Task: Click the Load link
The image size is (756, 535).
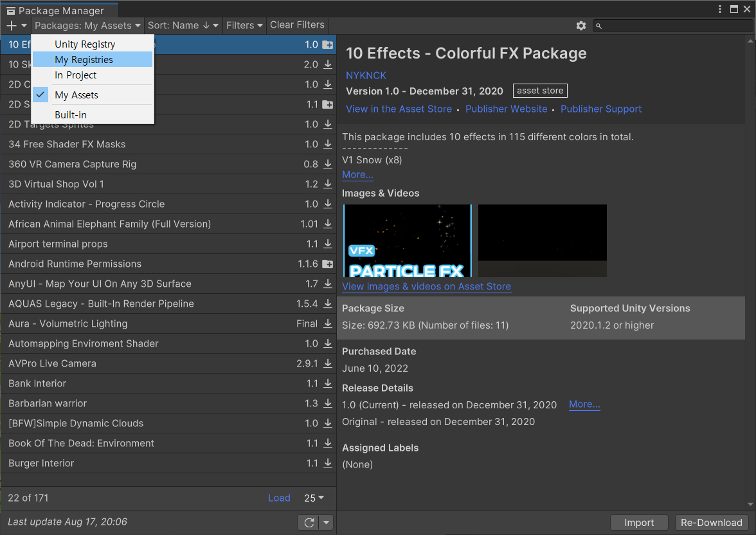Action: [x=279, y=498]
